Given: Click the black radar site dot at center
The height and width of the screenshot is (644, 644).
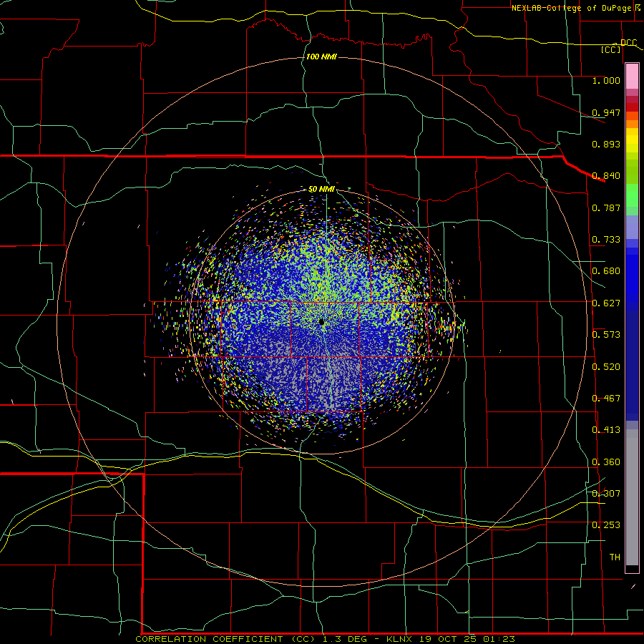Looking at the screenshot, I should click(321, 321).
